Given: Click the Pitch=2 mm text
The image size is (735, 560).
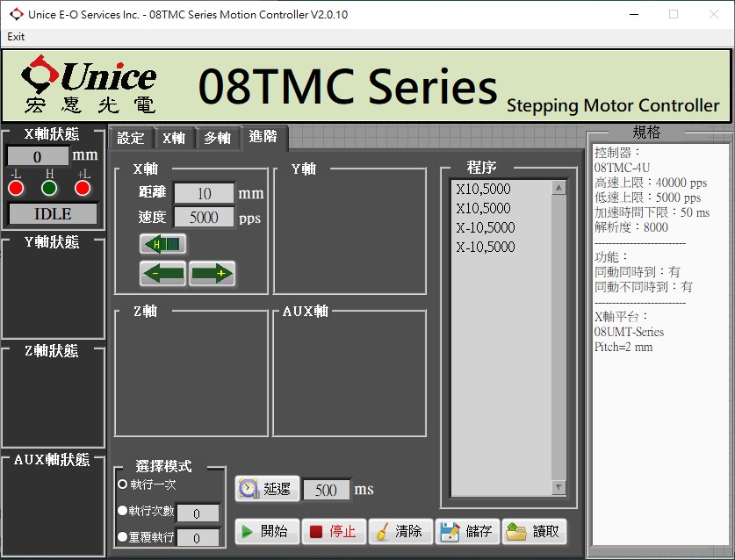Looking at the screenshot, I should [x=623, y=347].
